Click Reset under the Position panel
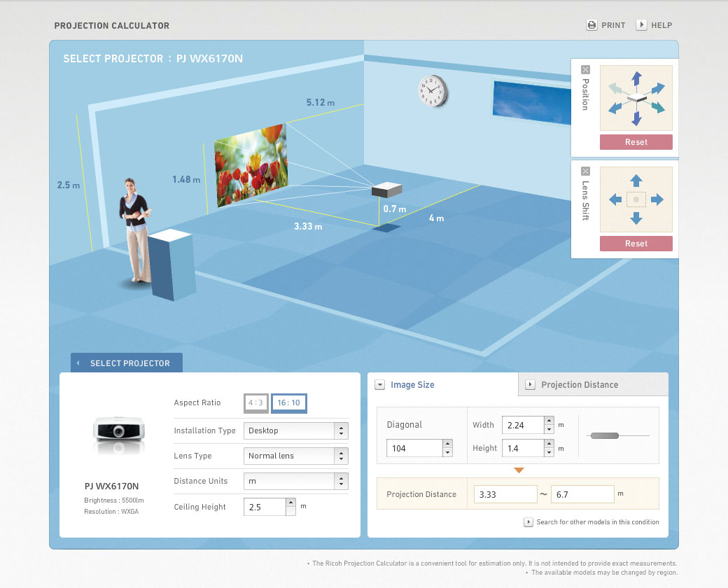728x588 pixels. click(636, 141)
